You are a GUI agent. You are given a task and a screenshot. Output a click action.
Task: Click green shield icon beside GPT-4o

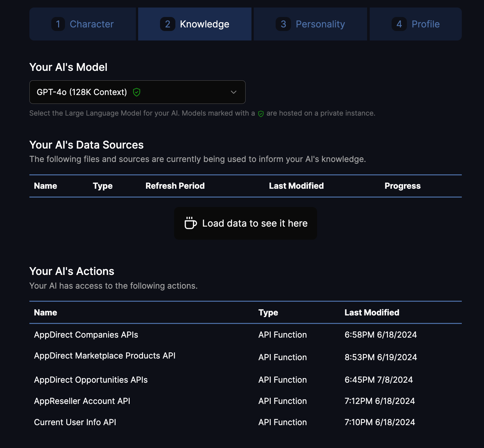point(137,92)
